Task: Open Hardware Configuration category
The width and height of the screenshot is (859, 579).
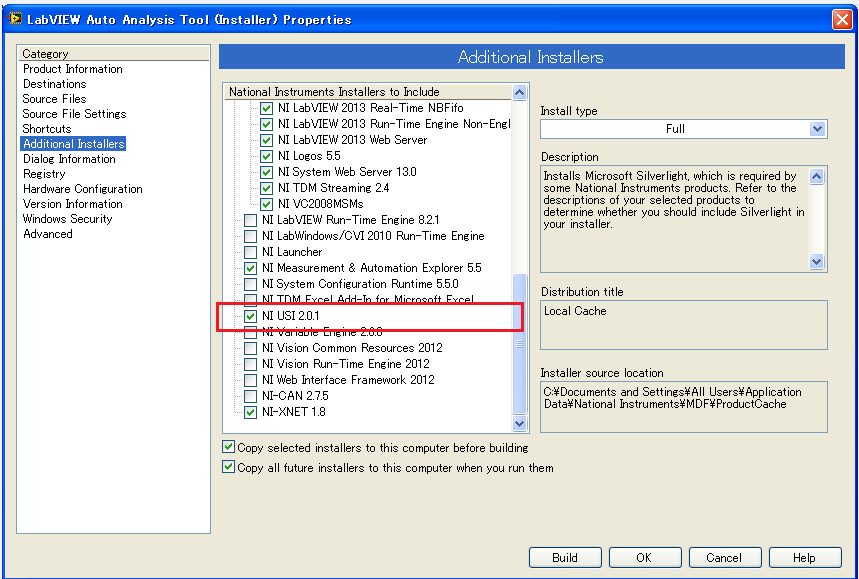Action: [x=82, y=189]
